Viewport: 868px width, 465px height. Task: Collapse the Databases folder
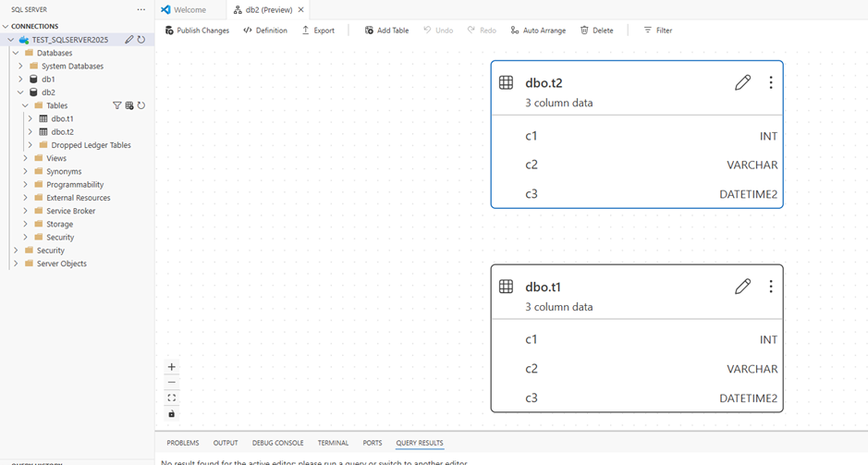point(16,53)
